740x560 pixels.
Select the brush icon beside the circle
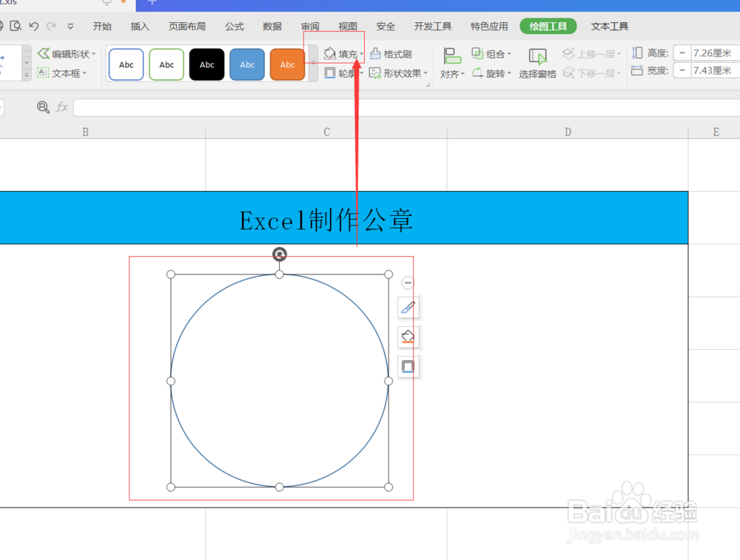[408, 307]
